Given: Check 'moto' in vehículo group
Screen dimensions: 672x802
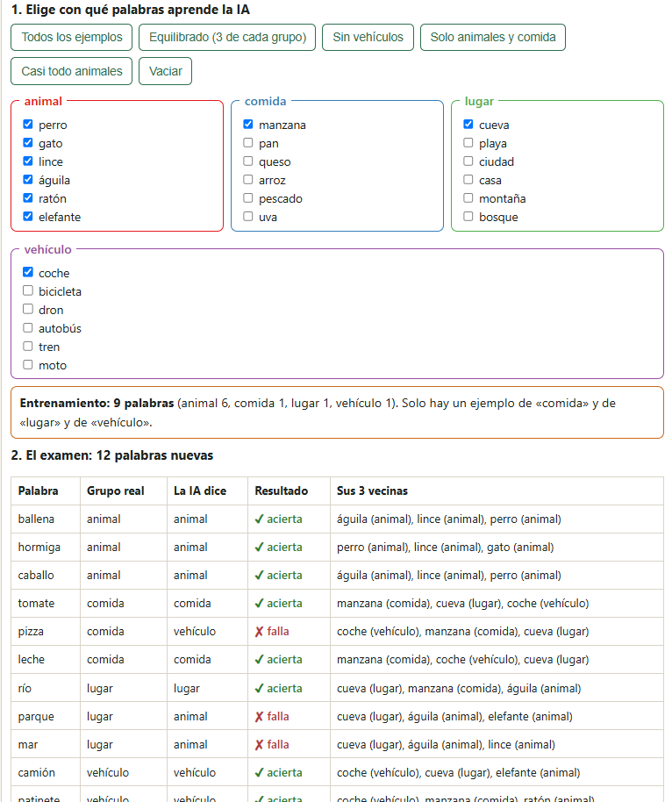Looking at the screenshot, I should (28, 364).
